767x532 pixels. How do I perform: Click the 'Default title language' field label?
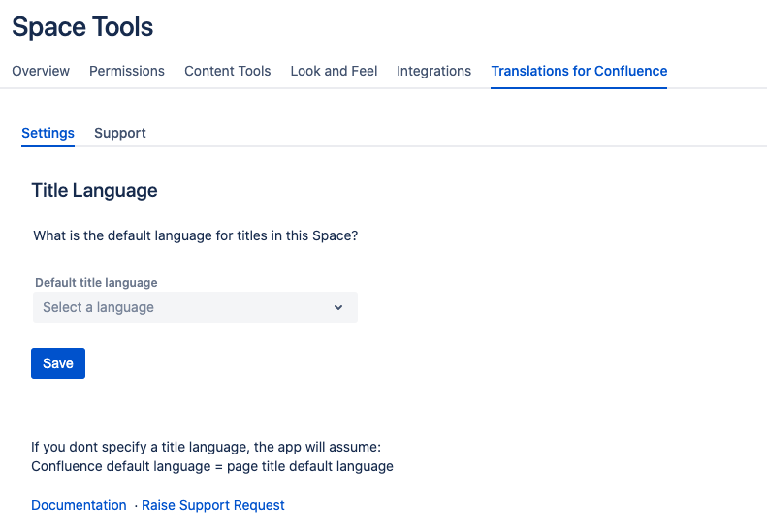click(x=96, y=283)
